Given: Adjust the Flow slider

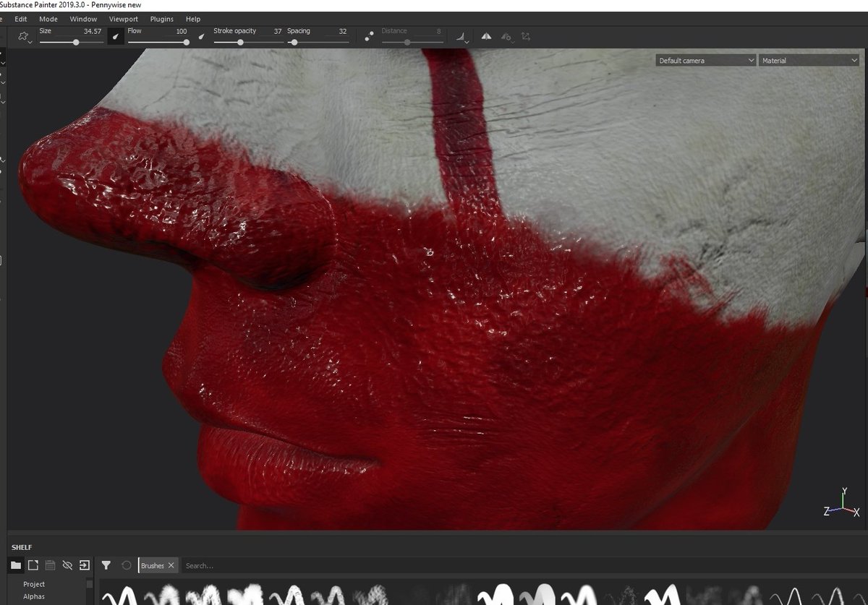Looking at the screenshot, I should click(158, 43).
